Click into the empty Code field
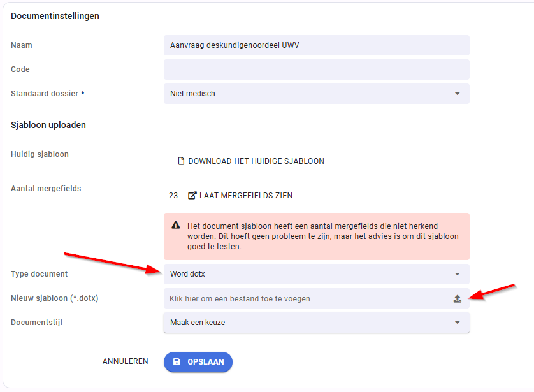The image size is (534, 392). pos(317,69)
